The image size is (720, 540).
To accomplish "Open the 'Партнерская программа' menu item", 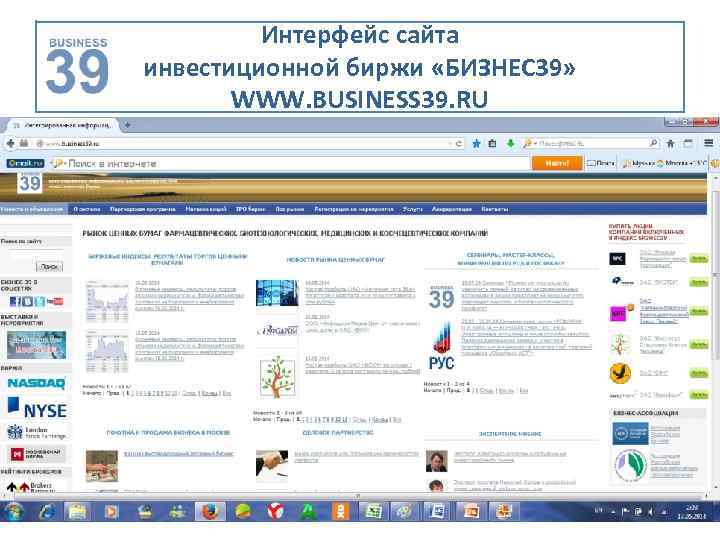I will 143,209.
